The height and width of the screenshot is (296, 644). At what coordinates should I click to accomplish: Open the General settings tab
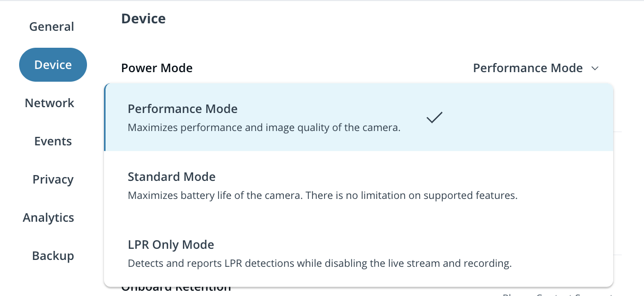pyautogui.click(x=51, y=27)
